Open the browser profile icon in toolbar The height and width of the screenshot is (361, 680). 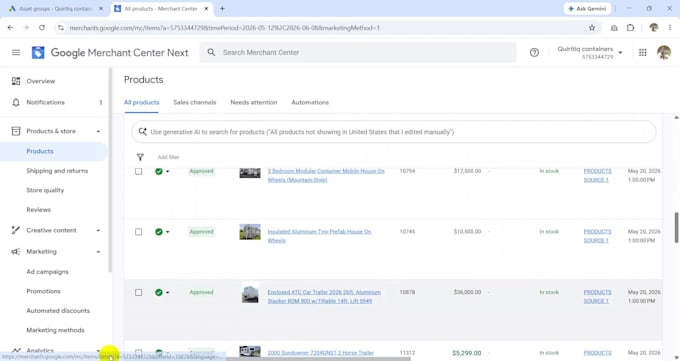654,28
